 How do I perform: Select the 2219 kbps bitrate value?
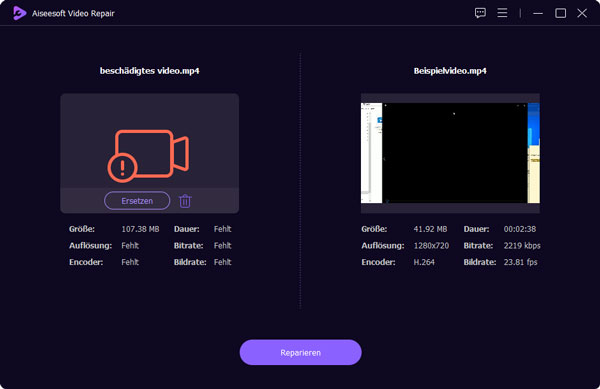[522, 246]
